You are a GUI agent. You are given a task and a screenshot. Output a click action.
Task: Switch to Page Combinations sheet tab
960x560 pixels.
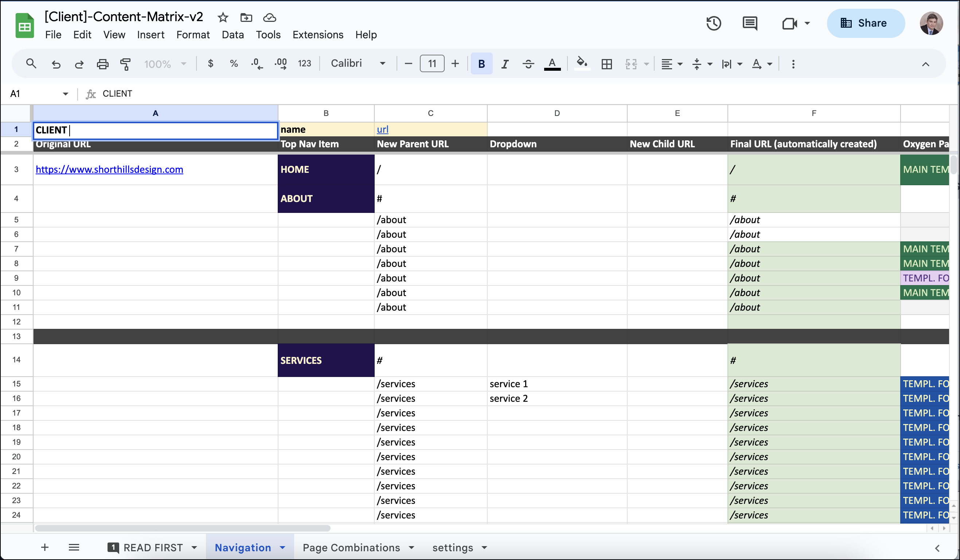[x=351, y=548]
